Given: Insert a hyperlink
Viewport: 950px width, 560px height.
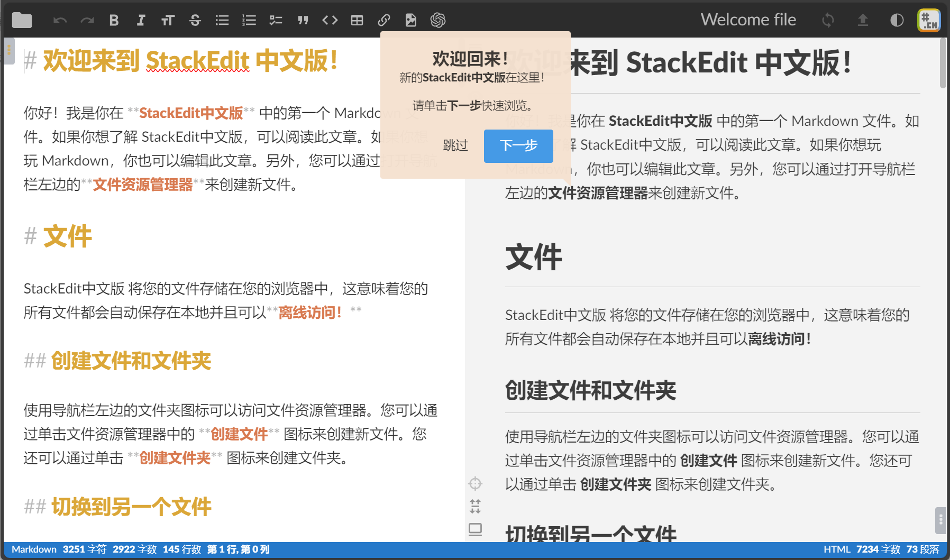Looking at the screenshot, I should (384, 20).
